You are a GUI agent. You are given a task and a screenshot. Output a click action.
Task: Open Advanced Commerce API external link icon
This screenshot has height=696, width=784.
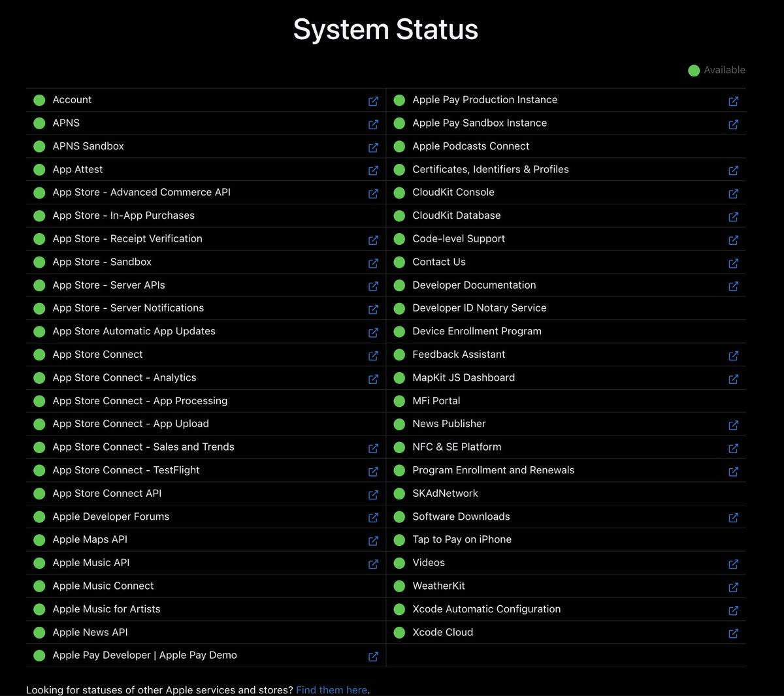pyautogui.click(x=373, y=193)
